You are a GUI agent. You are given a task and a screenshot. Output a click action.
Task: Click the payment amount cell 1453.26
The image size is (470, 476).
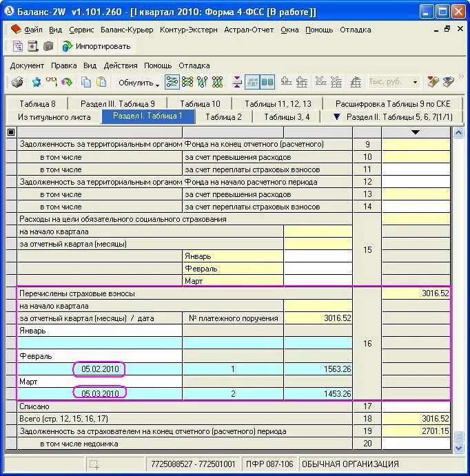coord(318,394)
